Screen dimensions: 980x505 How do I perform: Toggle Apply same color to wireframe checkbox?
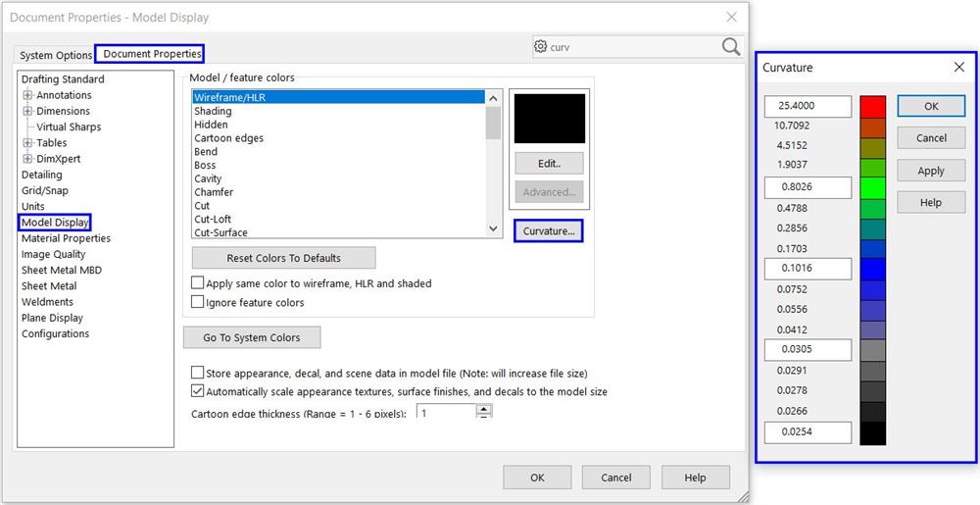pos(198,283)
